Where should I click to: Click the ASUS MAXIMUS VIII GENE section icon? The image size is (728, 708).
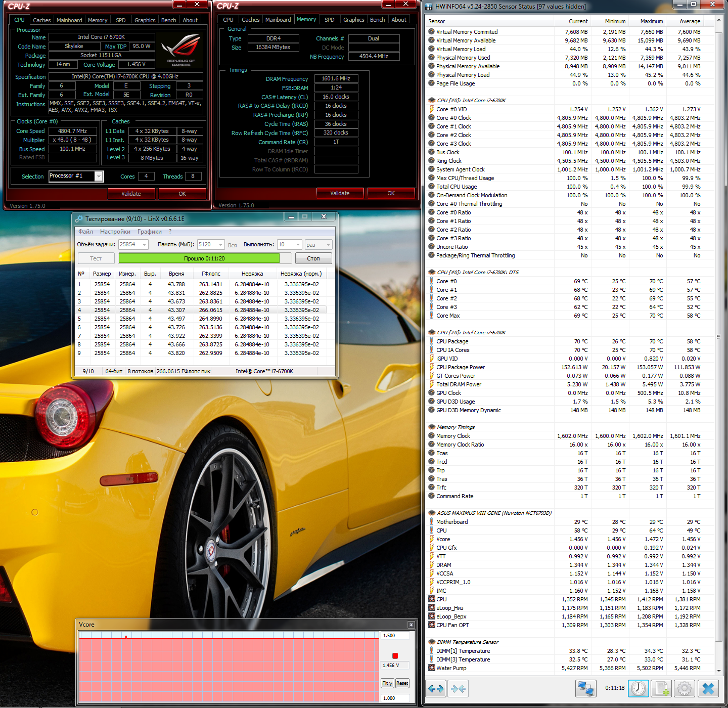point(432,513)
